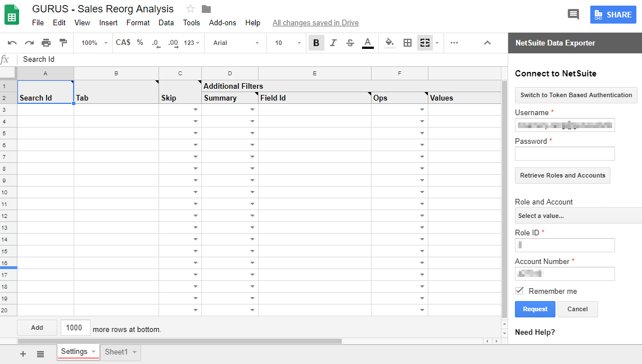The width and height of the screenshot is (642, 364).
Task: Open the Text color picker
Action: [367, 42]
